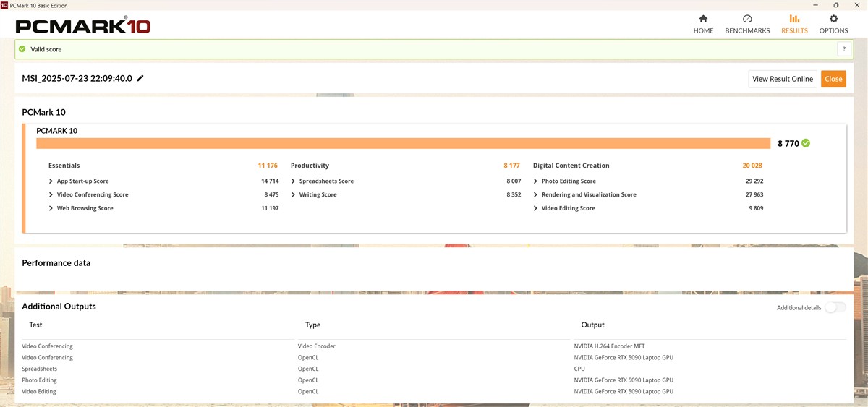This screenshot has width=868, height=407.
Task: Click the PCMark 10 logo
Action: [x=82, y=26]
